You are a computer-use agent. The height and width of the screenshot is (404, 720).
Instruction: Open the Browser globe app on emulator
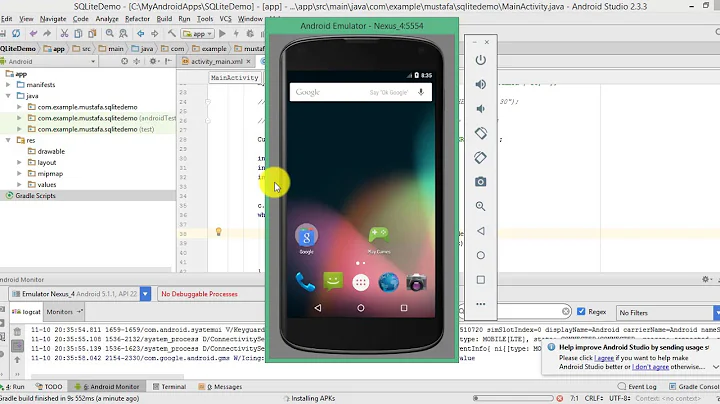(x=388, y=282)
